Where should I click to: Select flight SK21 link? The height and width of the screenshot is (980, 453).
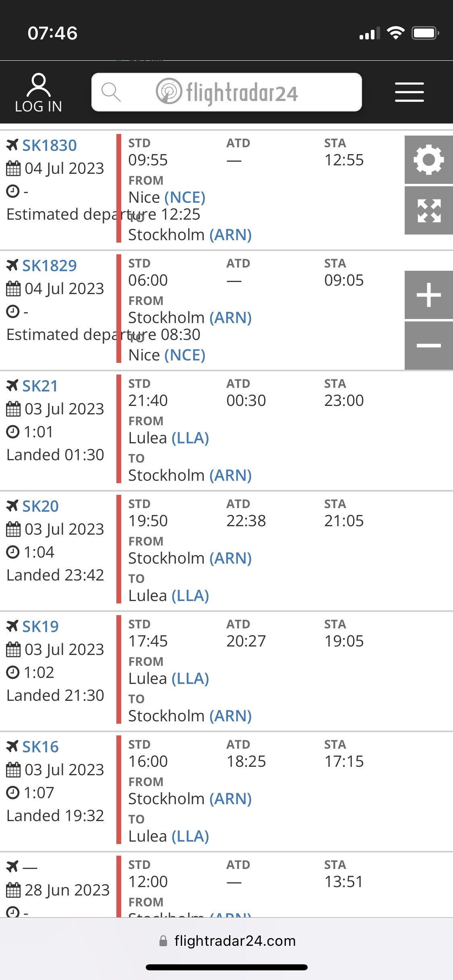pyautogui.click(x=40, y=386)
